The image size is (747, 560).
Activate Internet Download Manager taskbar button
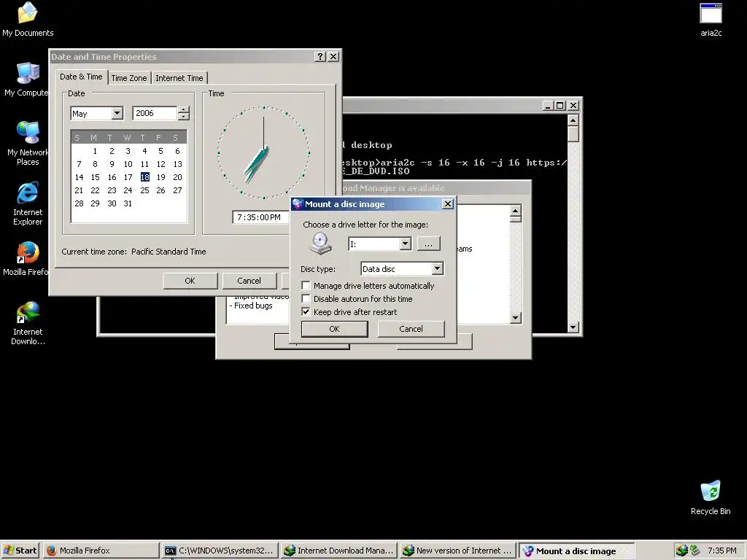coord(338,551)
